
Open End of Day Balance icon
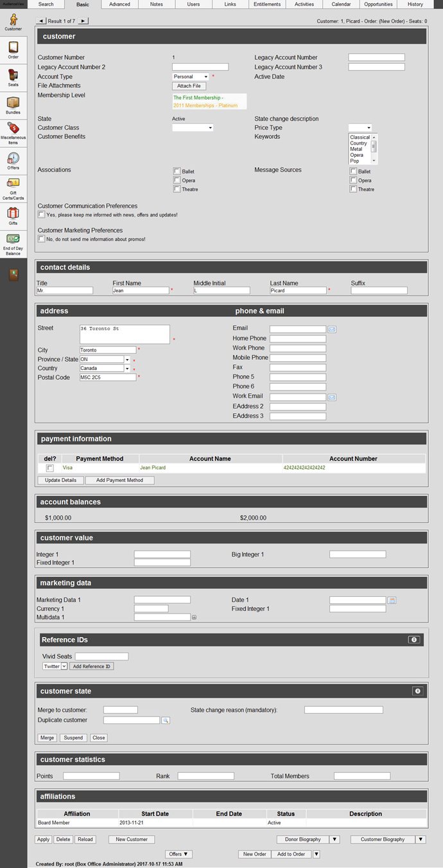click(x=13, y=244)
